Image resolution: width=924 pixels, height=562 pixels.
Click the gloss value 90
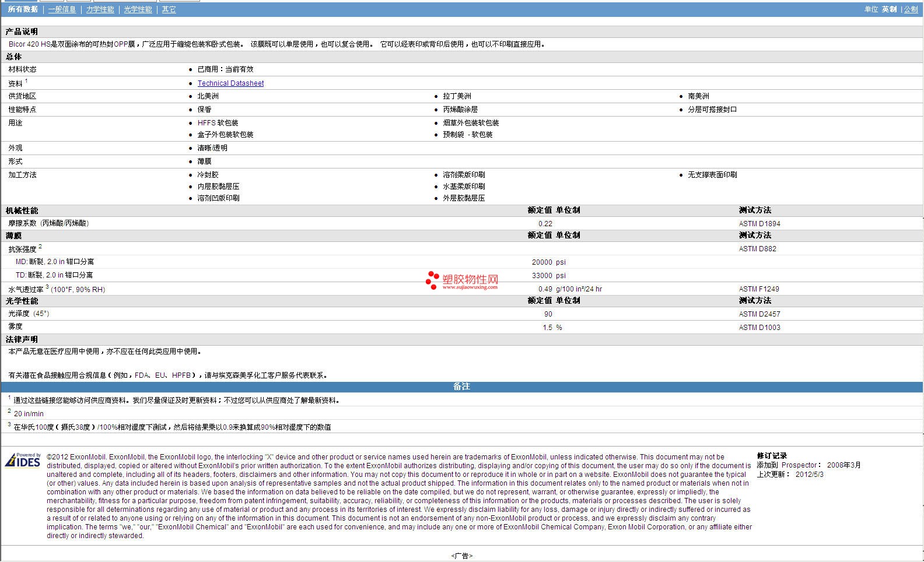click(x=548, y=314)
